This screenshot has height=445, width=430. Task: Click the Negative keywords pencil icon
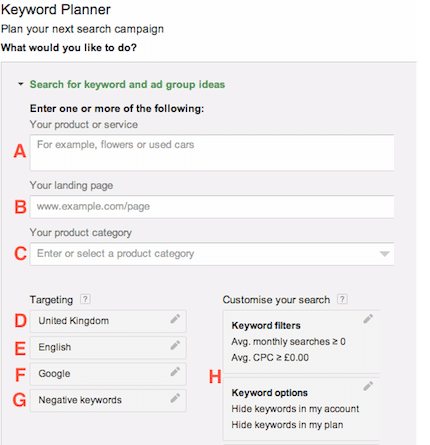[175, 398]
